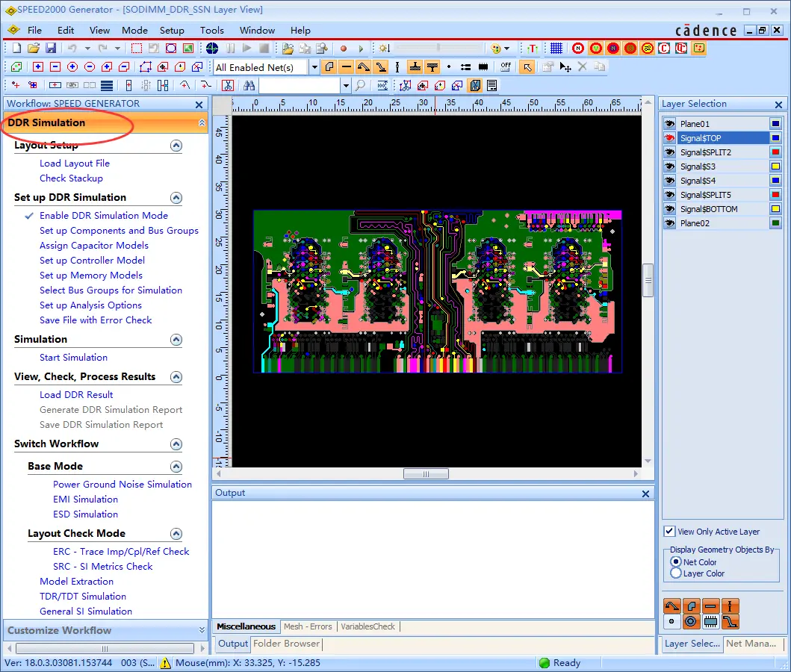This screenshot has width=791, height=672.
Task: Open the find field dropdown arrow
Action: tap(346, 86)
